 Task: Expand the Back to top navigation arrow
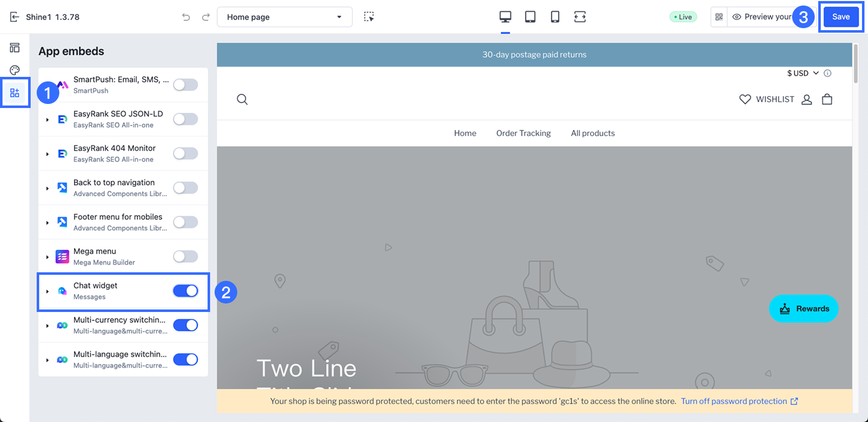[x=47, y=188]
